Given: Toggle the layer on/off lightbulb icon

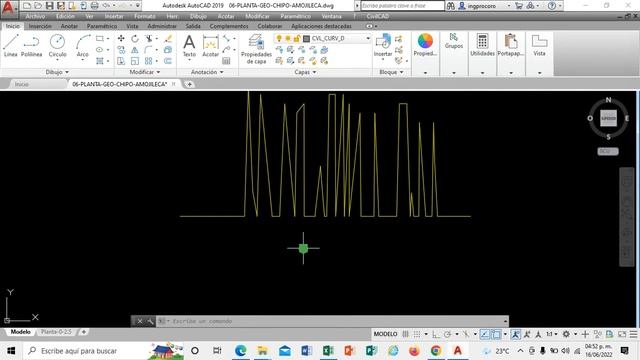Looking at the screenshot, I should [279, 38].
